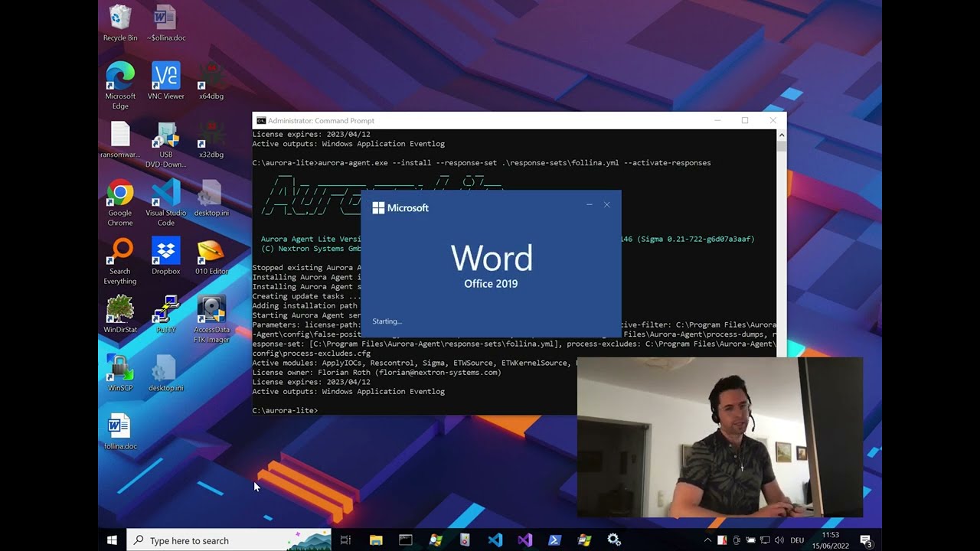Open the Recycle Bin desktop icon
Image resolution: width=980 pixels, height=551 pixels.
pyautogui.click(x=120, y=23)
